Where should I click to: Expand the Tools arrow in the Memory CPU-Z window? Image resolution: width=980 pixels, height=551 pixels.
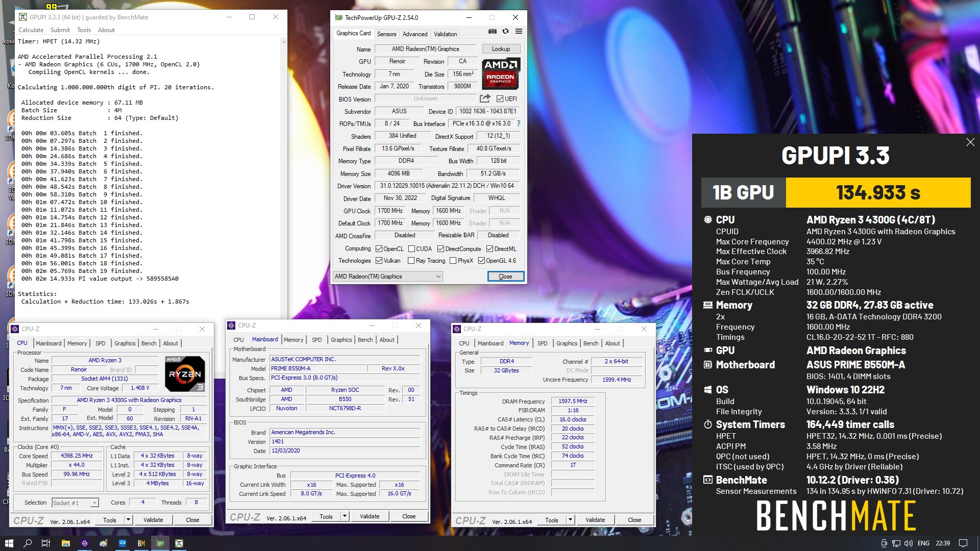(570, 520)
